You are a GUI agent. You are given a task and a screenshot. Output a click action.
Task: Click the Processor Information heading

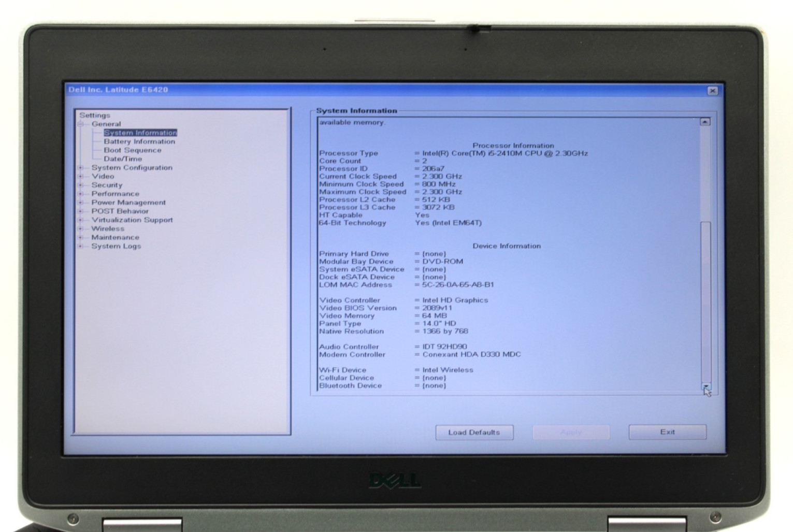click(513, 146)
